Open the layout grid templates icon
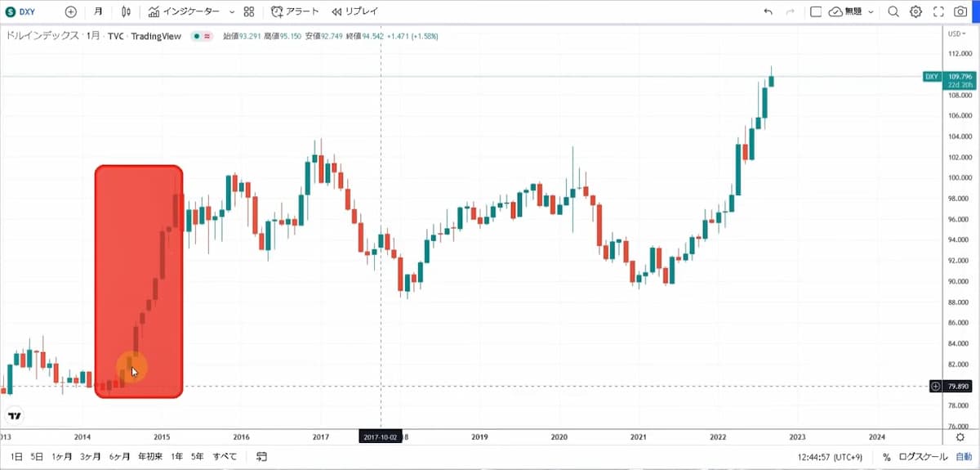This screenshot has height=470, width=980. coord(249,11)
